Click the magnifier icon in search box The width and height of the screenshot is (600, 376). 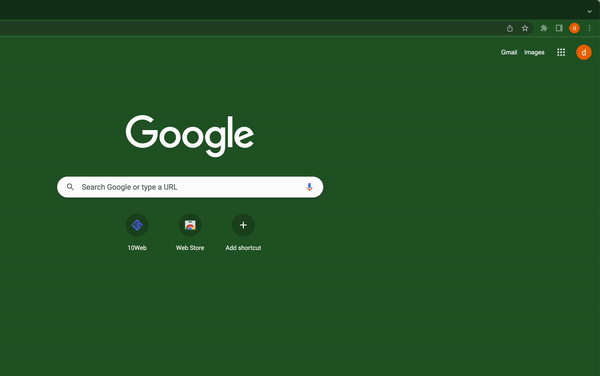click(70, 187)
